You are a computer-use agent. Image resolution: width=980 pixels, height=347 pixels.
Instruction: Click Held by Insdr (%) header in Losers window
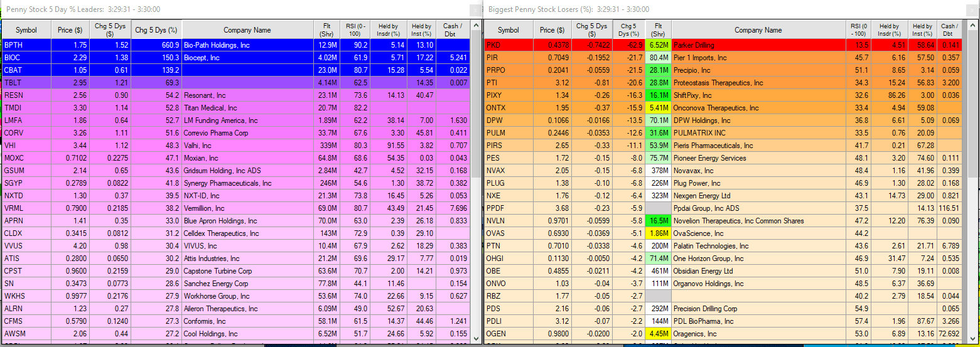[x=889, y=29]
